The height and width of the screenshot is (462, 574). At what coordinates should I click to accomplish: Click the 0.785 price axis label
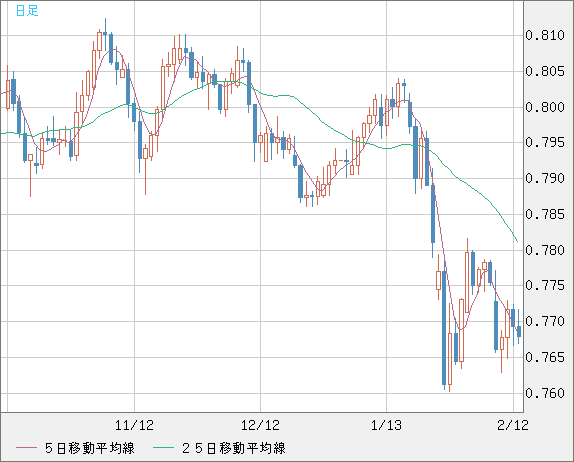pyautogui.click(x=545, y=214)
